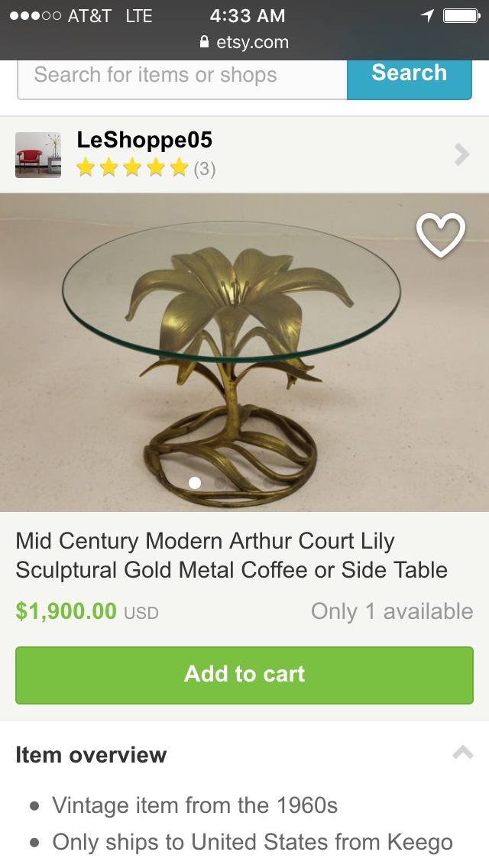This screenshot has height=868, width=489.
Task: Switch to the second image dot
Action: point(220,483)
